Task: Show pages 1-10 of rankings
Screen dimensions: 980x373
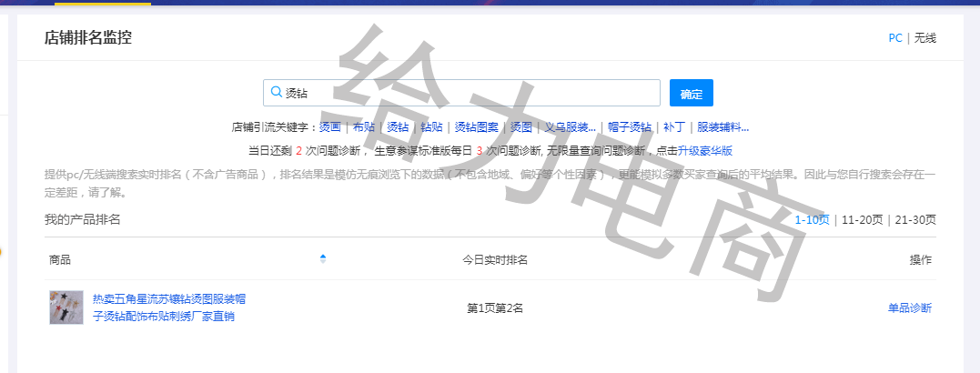Action: 812,219
